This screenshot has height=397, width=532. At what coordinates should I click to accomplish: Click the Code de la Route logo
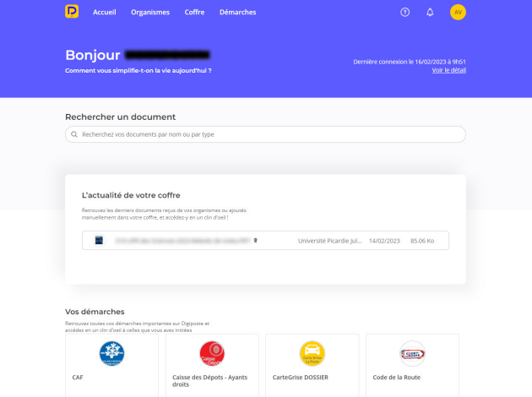click(x=411, y=352)
